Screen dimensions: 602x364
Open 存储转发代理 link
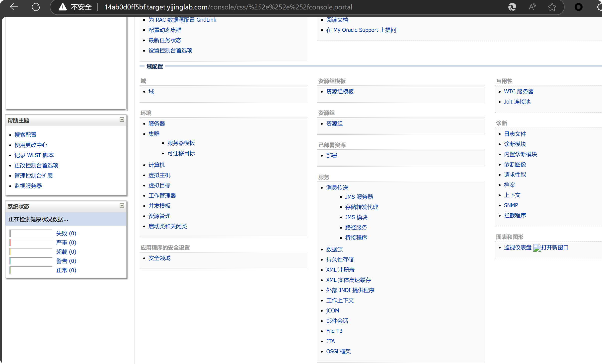click(x=362, y=207)
